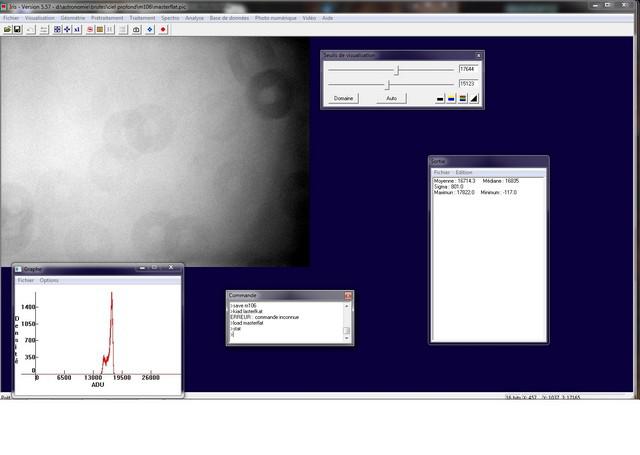This screenshot has width=640, height=455.
Task: Click the red dot record icon
Action: [163, 29]
